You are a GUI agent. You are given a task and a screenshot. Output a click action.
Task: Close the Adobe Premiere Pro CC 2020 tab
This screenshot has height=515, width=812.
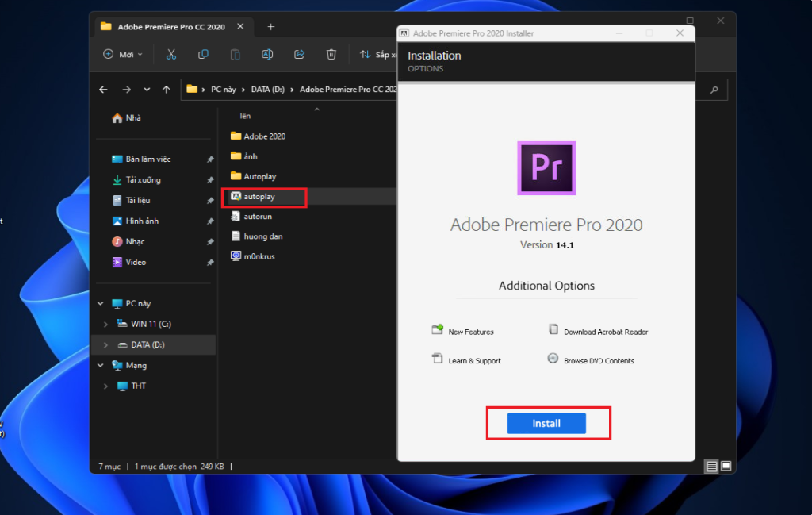coord(240,26)
